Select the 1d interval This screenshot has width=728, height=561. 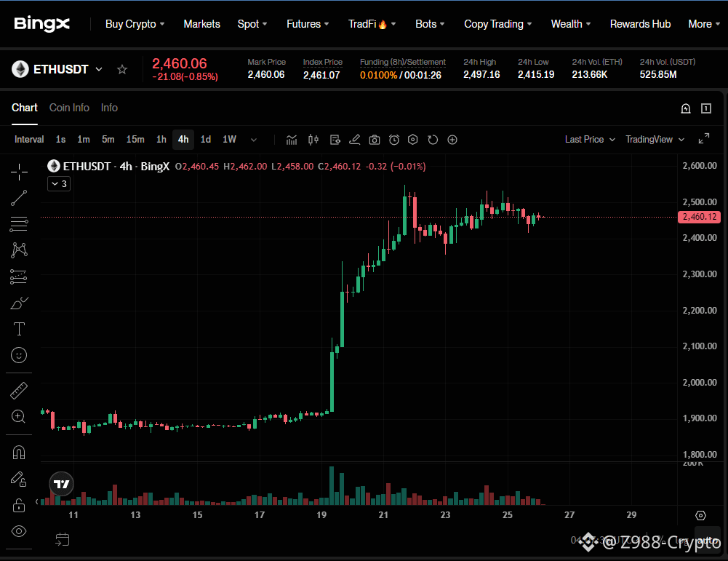pos(206,139)
